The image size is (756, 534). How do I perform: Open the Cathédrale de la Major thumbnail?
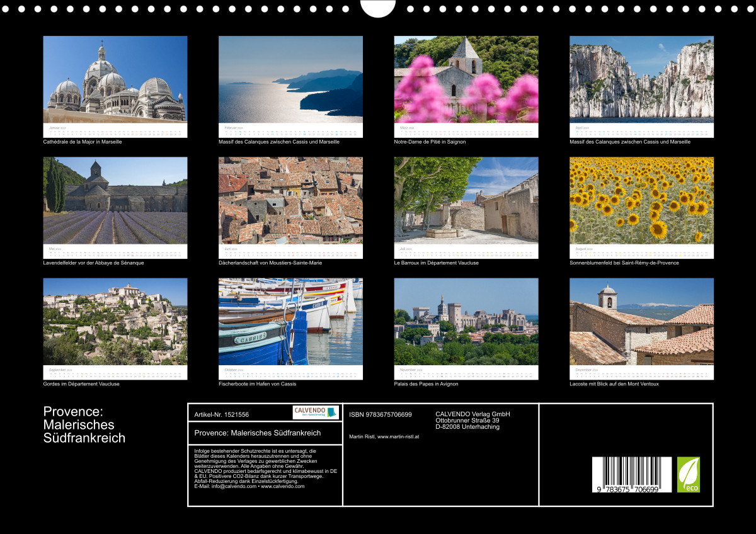coord(115,79)
